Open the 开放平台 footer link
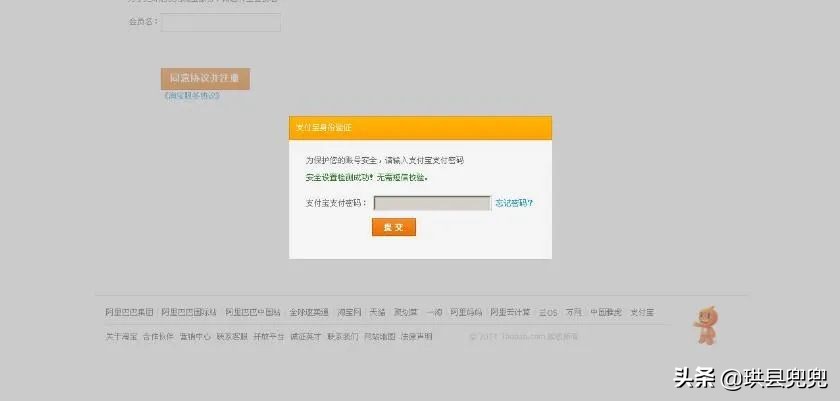 click(269, 337)
